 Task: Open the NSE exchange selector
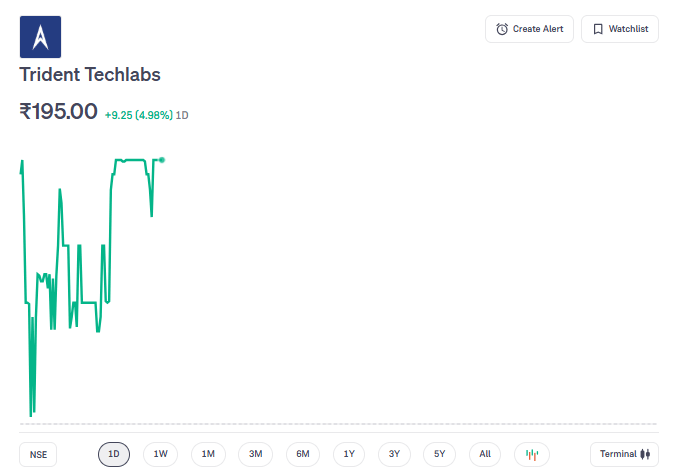click(x=38, y=454)
